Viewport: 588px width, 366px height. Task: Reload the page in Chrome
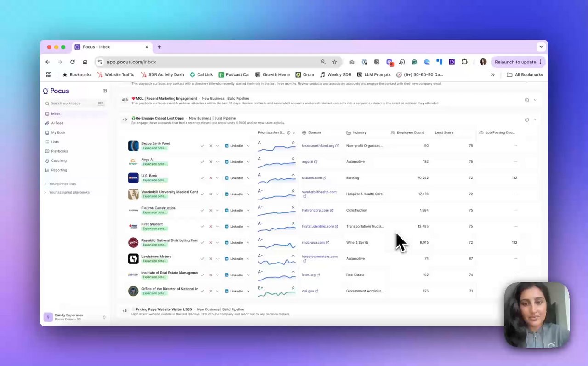73,62
